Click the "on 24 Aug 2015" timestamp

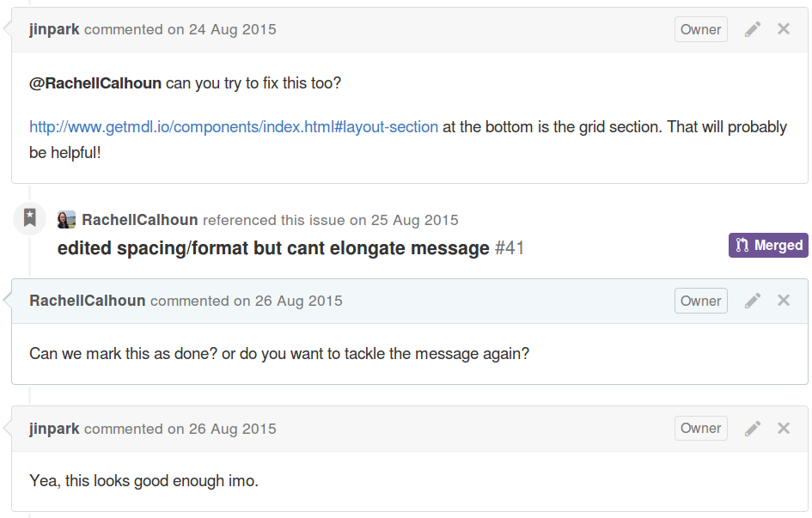[222, 29]
